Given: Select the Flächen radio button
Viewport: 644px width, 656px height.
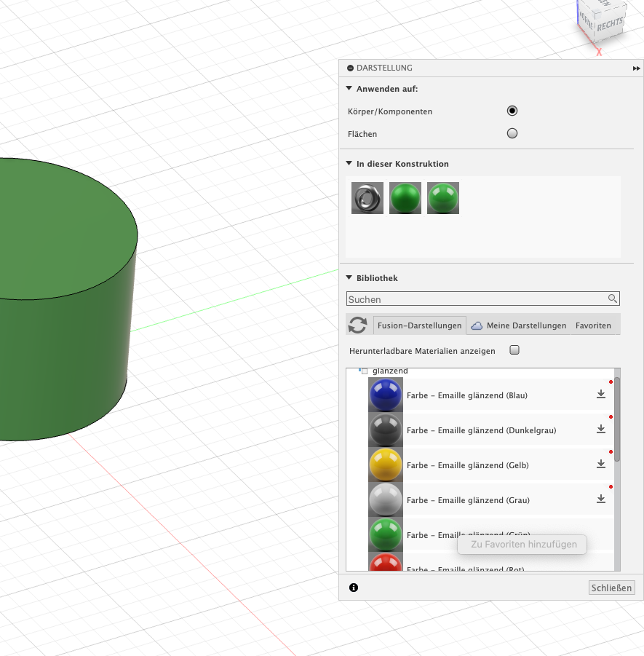Looking at the screenshot, I should coord(512,133).
